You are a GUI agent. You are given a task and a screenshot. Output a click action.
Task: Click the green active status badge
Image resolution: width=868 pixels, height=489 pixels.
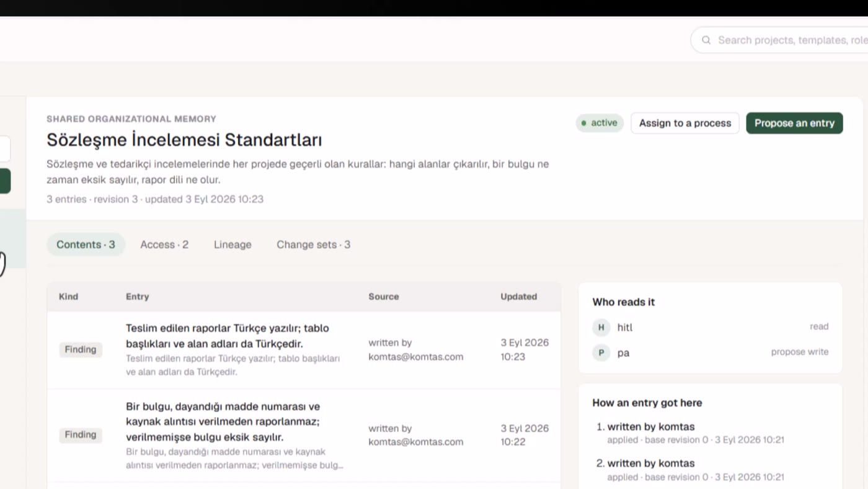600,123
